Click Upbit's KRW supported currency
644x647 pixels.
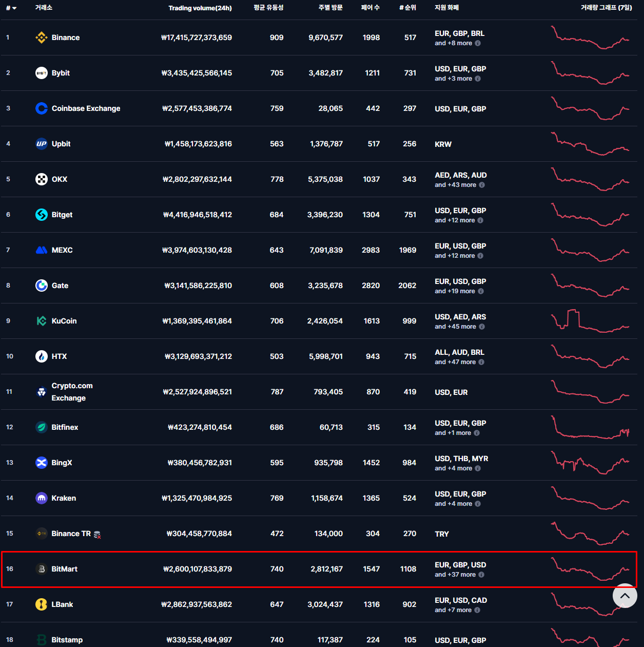(x=443, y=144)
